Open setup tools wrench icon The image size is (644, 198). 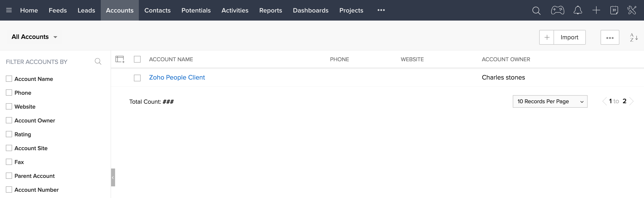pyautogui.click(x=631, y=10)
